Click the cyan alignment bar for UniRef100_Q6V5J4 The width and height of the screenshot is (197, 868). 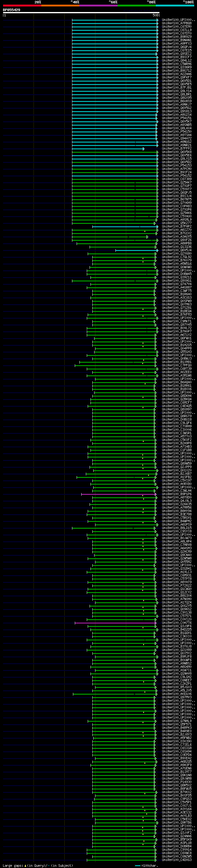click(x=137, y=250)
